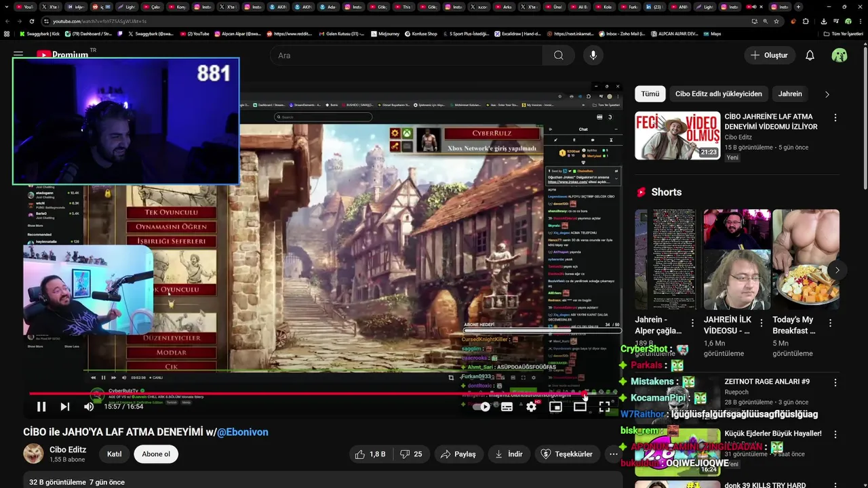This screenshot has width=868, height=488.
Task: Open the YouTube guide hamburger menu
Action: point(18,54)
